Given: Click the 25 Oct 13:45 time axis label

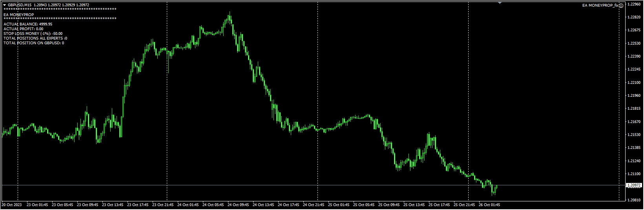Looking at the screenshot, I should [414, 205].
